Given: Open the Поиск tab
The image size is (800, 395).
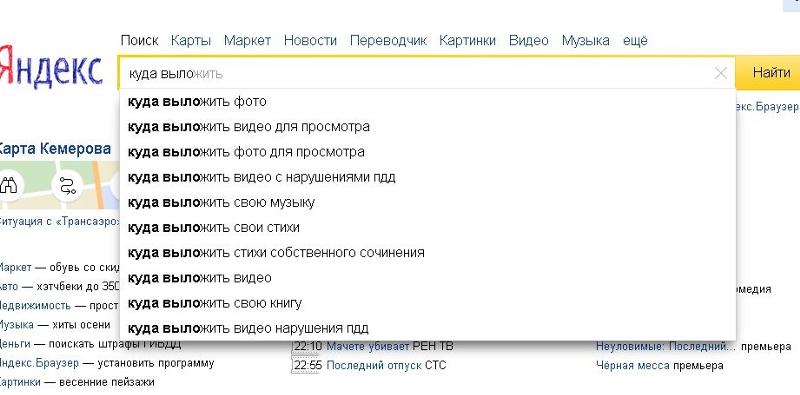Looking at the screenshot, I should pyautogui.click(x=139, y=40).
